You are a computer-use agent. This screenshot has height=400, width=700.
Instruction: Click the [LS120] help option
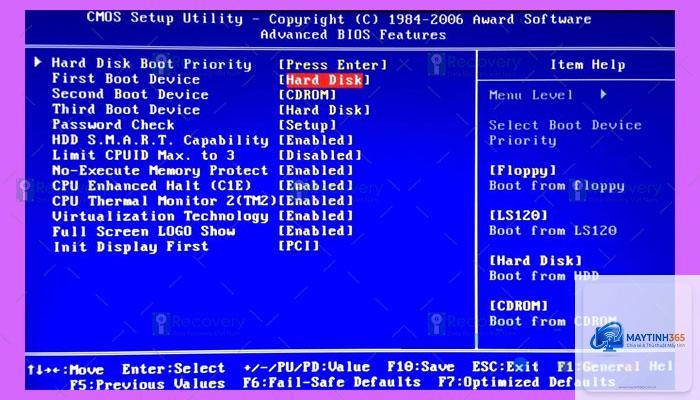tap(518, 215)
